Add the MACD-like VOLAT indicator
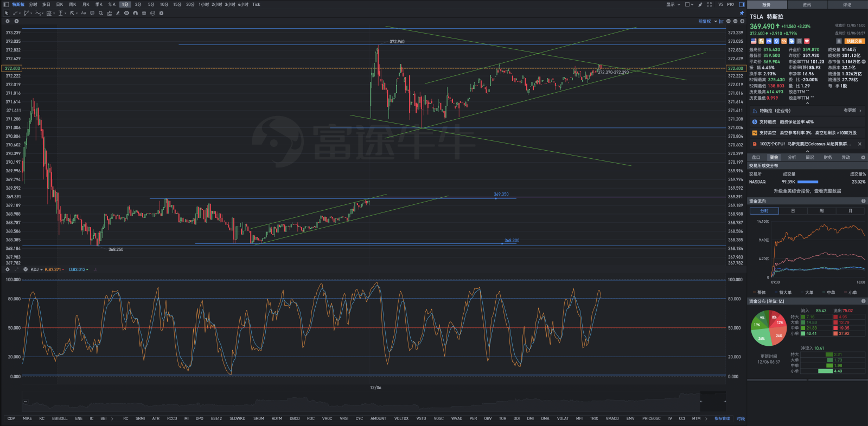The image size is (868, 426). click(563, 418)
